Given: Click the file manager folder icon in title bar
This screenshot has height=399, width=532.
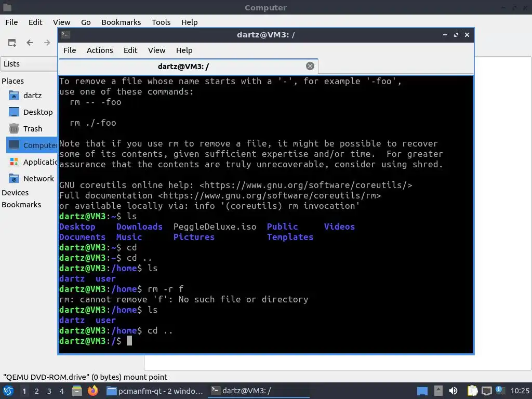Looking at the screenshot, I should coord(7,7).
